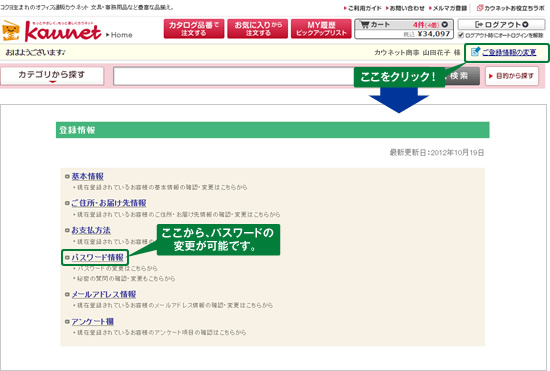Click the shopping cart icon
This screenshot has height=371, width=550.
365,25
